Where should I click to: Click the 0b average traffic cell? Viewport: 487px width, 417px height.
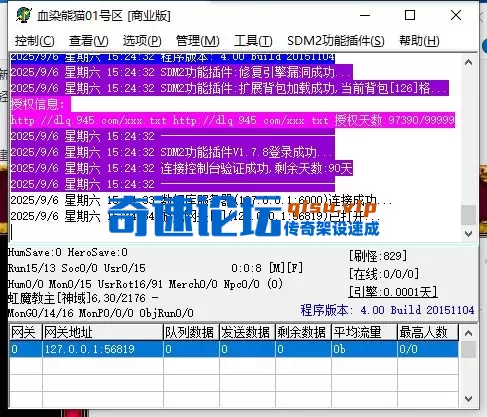coord(364,349)
